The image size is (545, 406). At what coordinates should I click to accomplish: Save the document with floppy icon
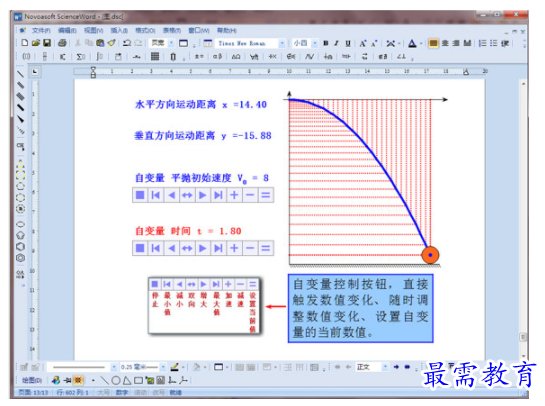point(47,43)
